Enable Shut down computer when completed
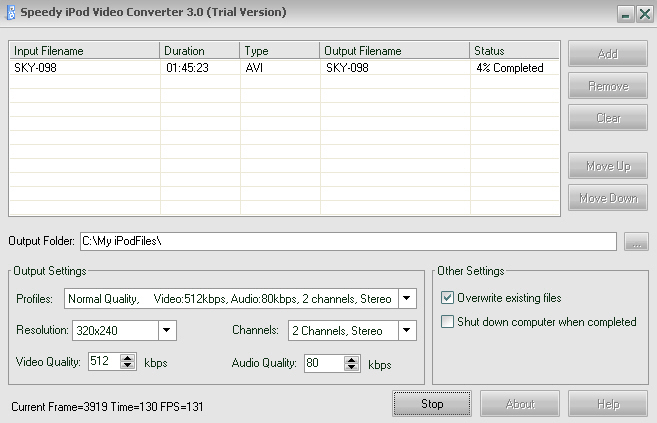Screen dimensions: 657x423 [447, 322]
